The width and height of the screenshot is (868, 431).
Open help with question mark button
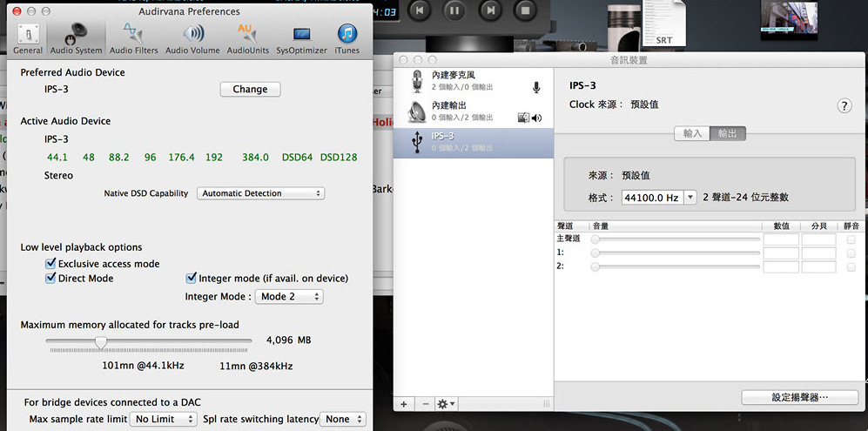(x=844, y=106)
